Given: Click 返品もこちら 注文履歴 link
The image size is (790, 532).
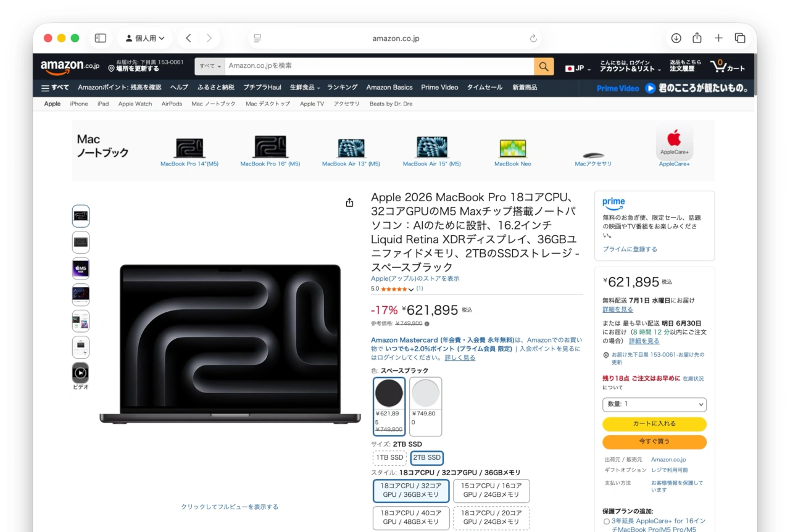Looking at the screenshot, I should point(686,66).
